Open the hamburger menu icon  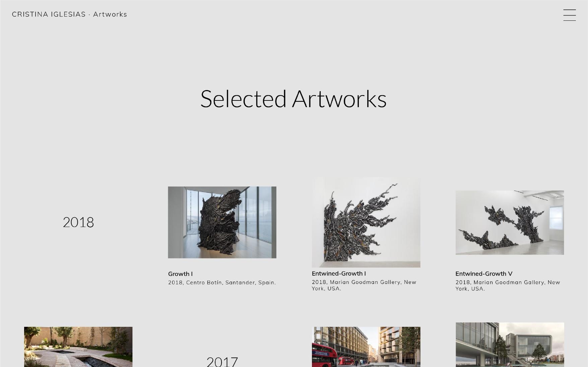tap(569, 15)
